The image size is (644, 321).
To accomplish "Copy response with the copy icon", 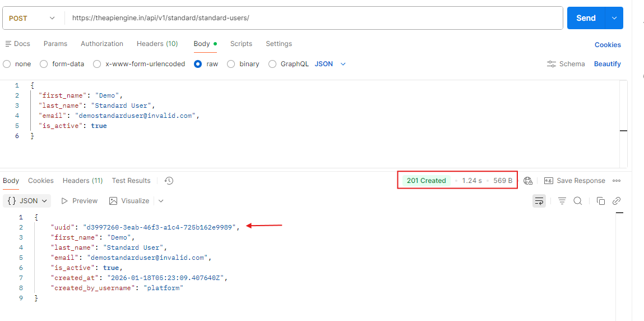I will pyautogui.click(x=601, y=201).
